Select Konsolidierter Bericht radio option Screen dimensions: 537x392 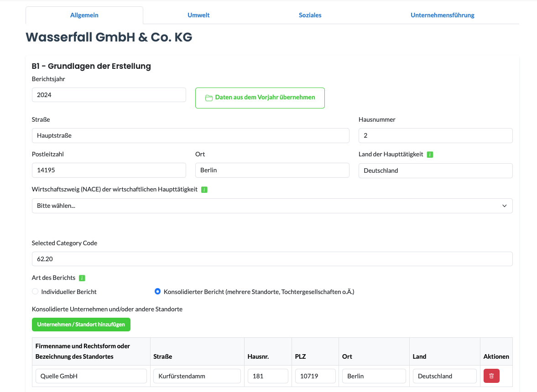pyautogui.click(x=157, y=292)
